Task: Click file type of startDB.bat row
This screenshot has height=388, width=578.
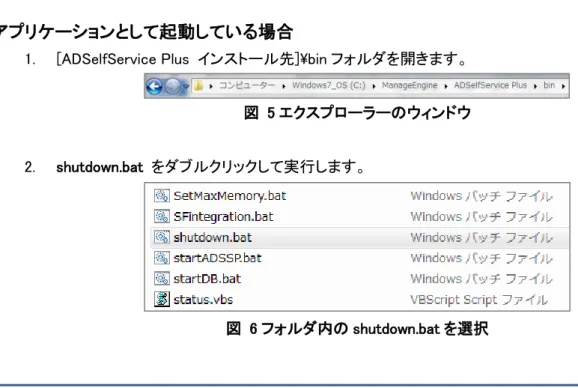Action: pyautogui.click(x=481, y=279)
